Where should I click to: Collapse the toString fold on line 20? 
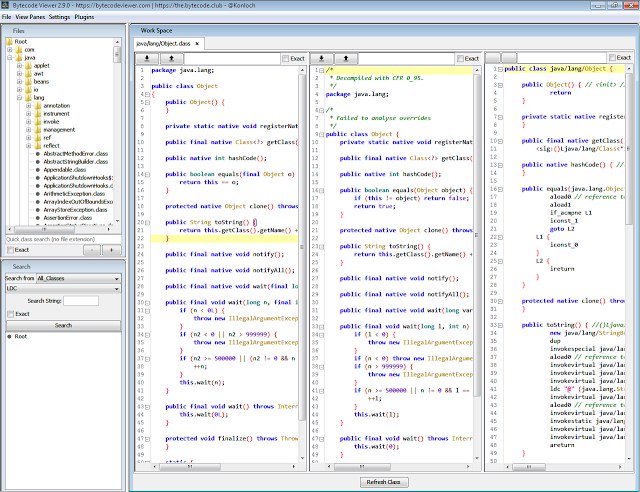point(147,223)
